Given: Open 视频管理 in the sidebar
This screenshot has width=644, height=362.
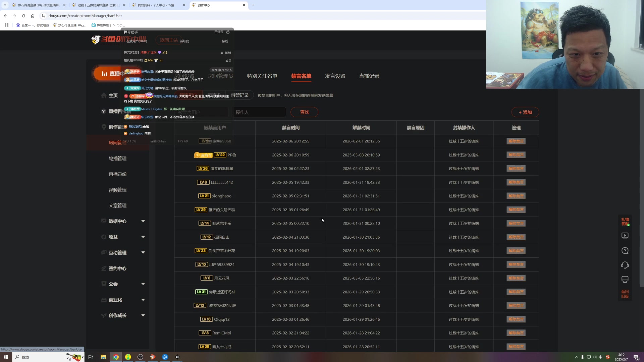Looking at the screenshot, I should click(117, 190).
